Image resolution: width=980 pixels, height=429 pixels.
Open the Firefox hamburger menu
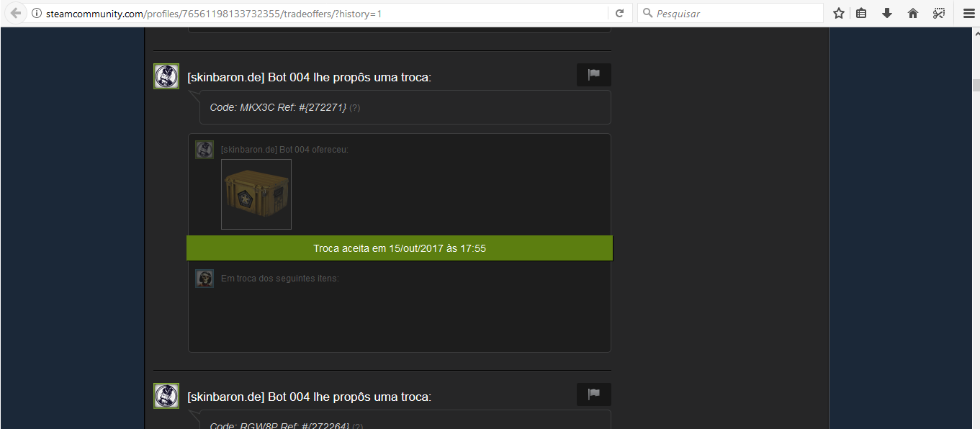[x=968, y=13]
